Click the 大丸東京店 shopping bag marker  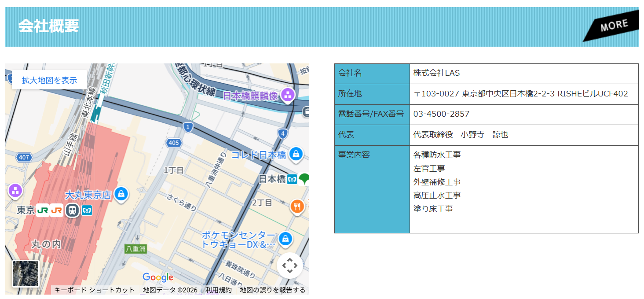pos(122,192)
